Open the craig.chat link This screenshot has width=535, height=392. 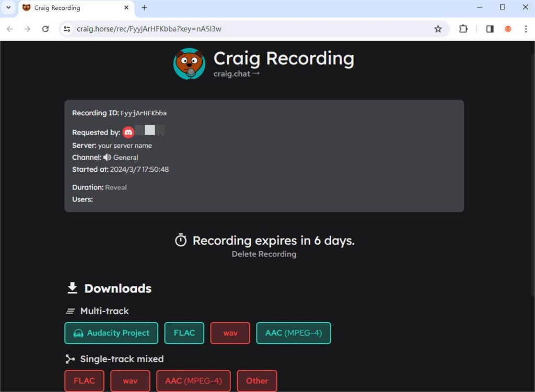click(x=236, y=74)
